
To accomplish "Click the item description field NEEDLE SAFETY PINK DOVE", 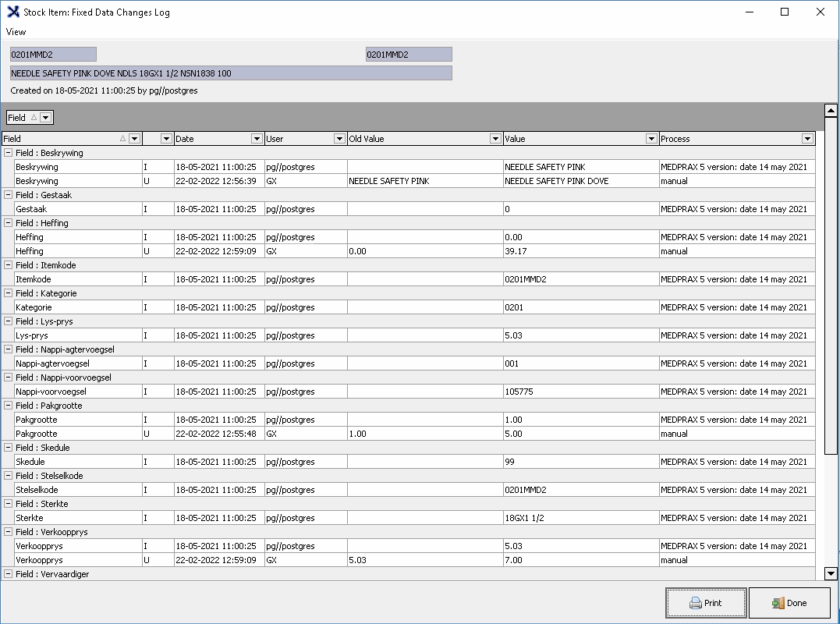I will (231, 73).
